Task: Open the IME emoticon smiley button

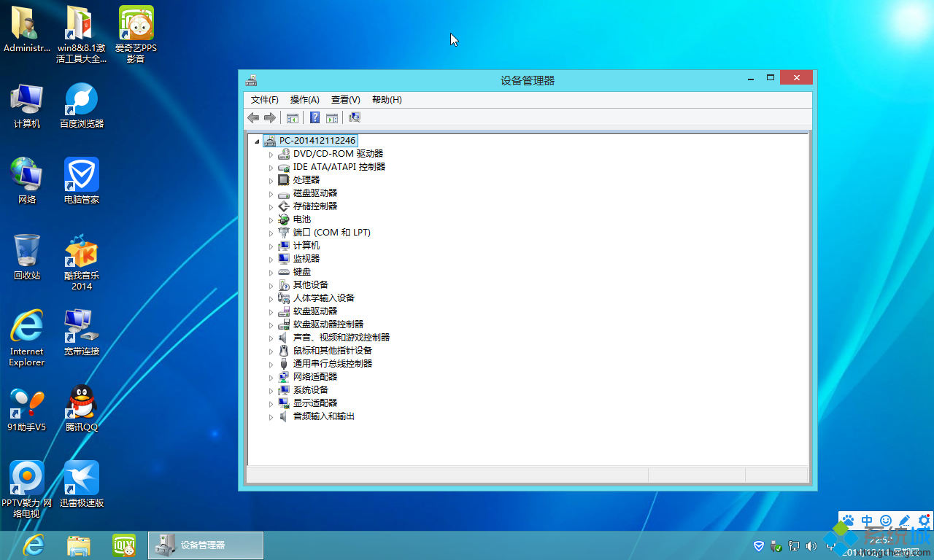Action: click(x=886, y=521)
